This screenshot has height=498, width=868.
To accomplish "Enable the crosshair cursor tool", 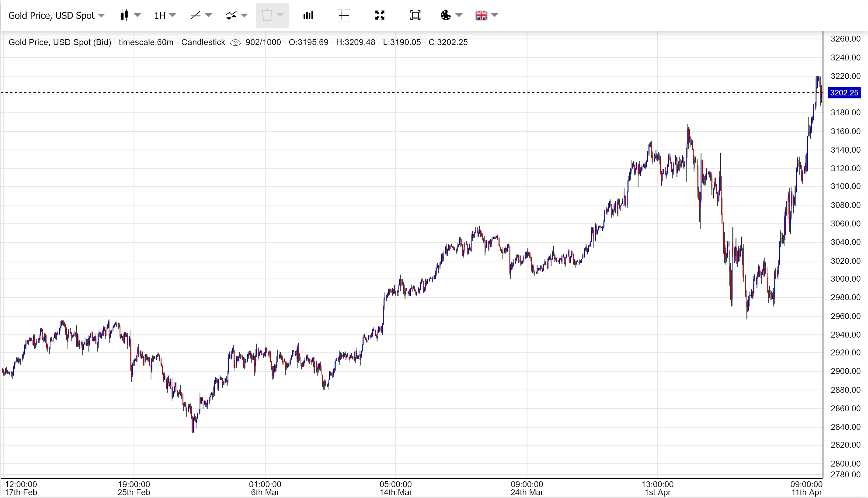I will (344, 15).
